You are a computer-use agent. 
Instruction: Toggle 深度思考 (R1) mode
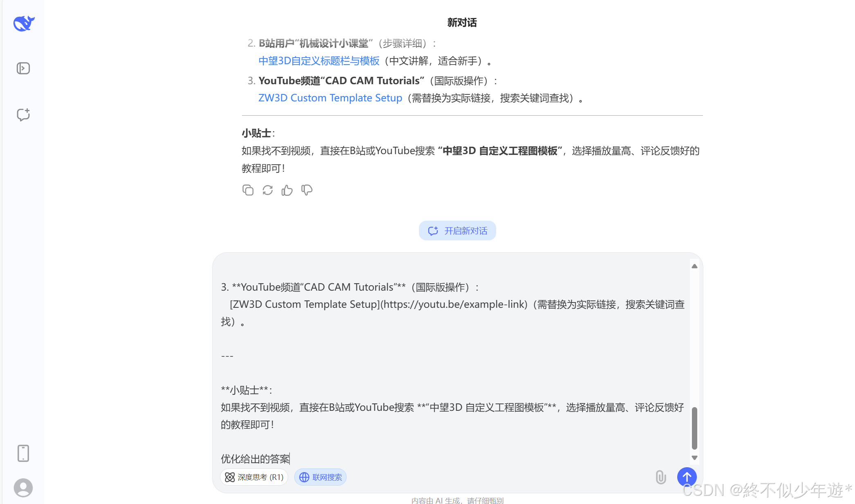coord(254,477)
